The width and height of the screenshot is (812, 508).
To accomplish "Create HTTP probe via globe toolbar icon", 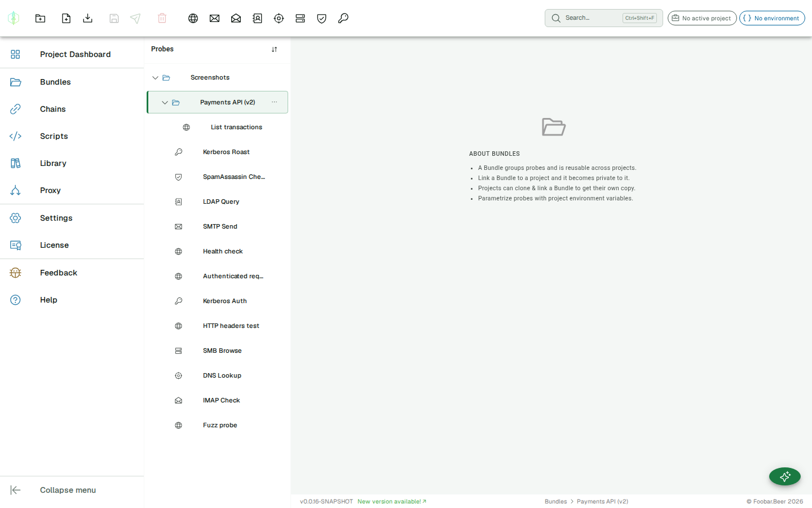I will 193,18.
